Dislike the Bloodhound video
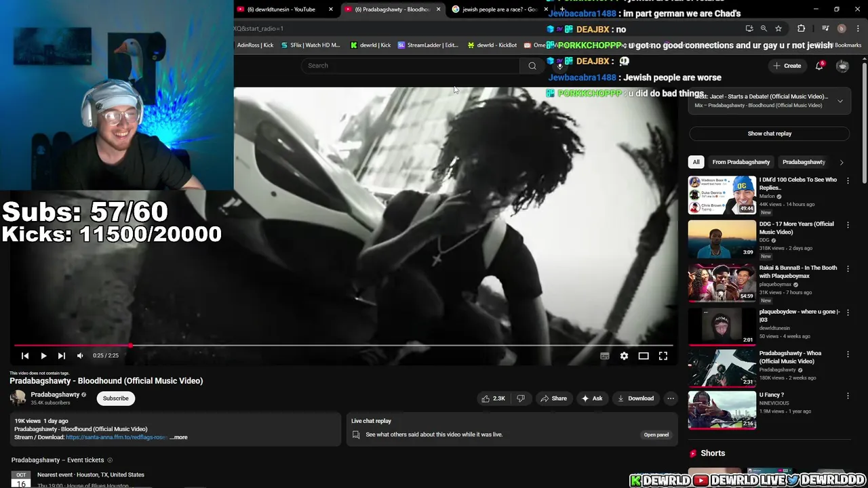Viewport: 868px width, 488px height. tap(521, 399)
